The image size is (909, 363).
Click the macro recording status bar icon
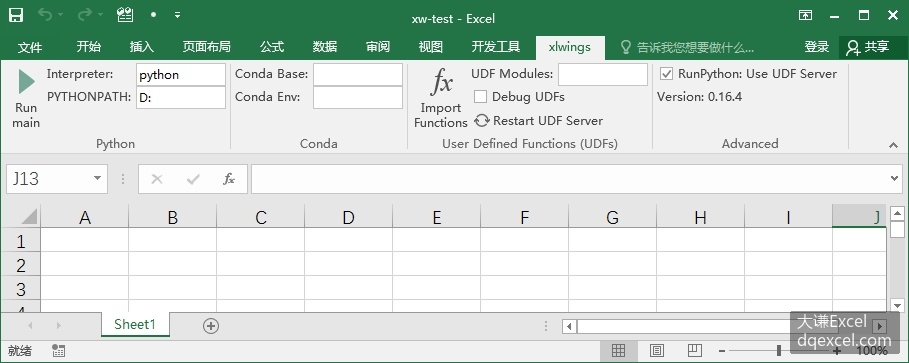(58, 350)
